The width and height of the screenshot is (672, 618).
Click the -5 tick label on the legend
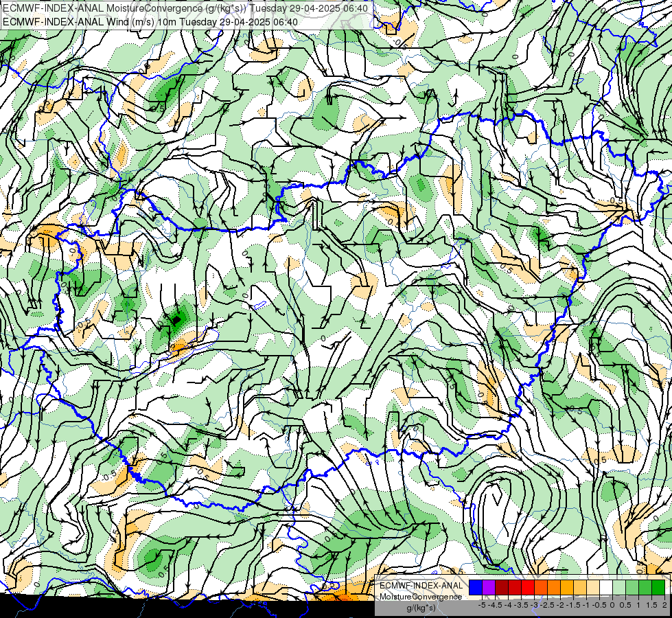click(482, 605)
